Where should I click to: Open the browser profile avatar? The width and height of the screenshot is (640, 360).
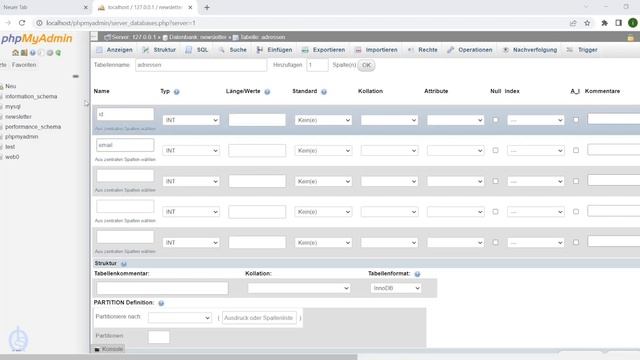click(633, 23)
